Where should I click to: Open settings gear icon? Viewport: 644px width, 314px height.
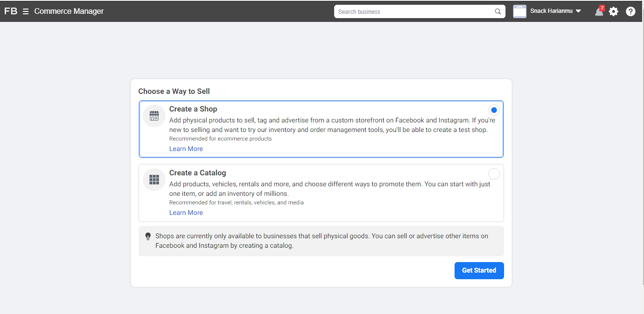[x=614, y=11]
